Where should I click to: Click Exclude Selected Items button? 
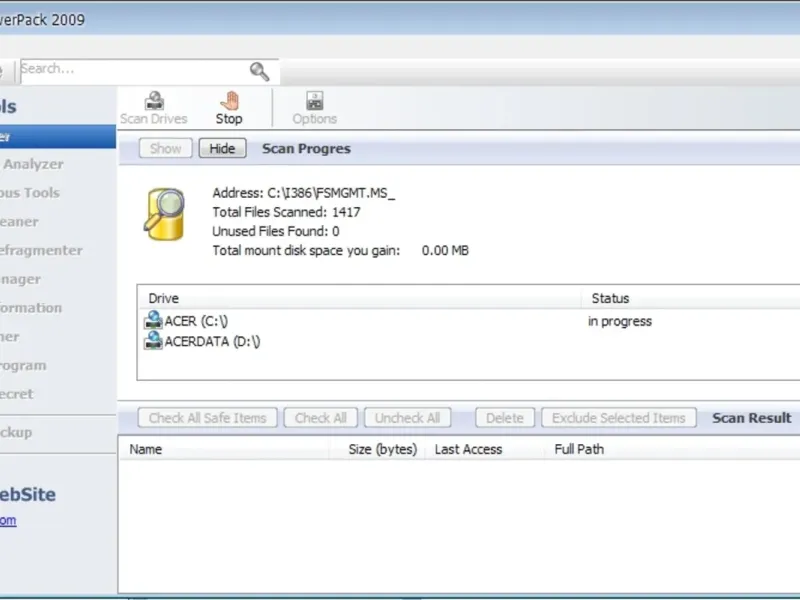pyautogui.click(x=619, y=418)
